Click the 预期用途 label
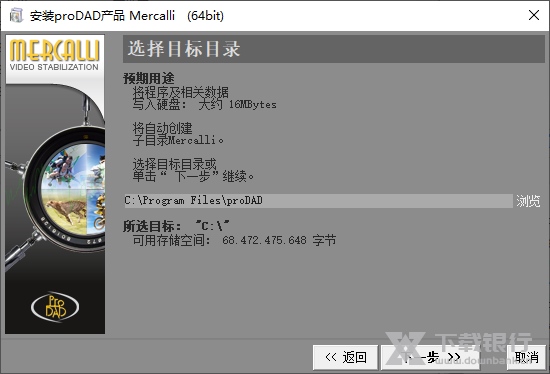This screenshot has height=374, width=550. coord(149,78)
